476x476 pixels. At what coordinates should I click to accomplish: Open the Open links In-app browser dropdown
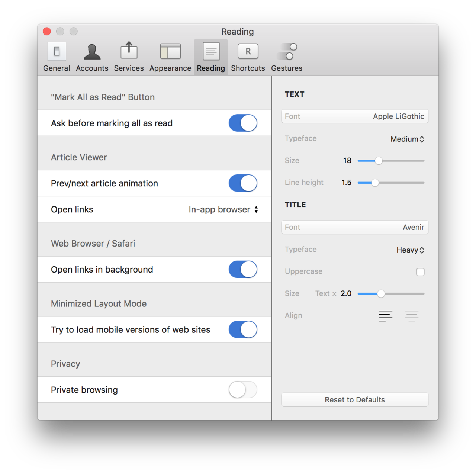[223, 210]
